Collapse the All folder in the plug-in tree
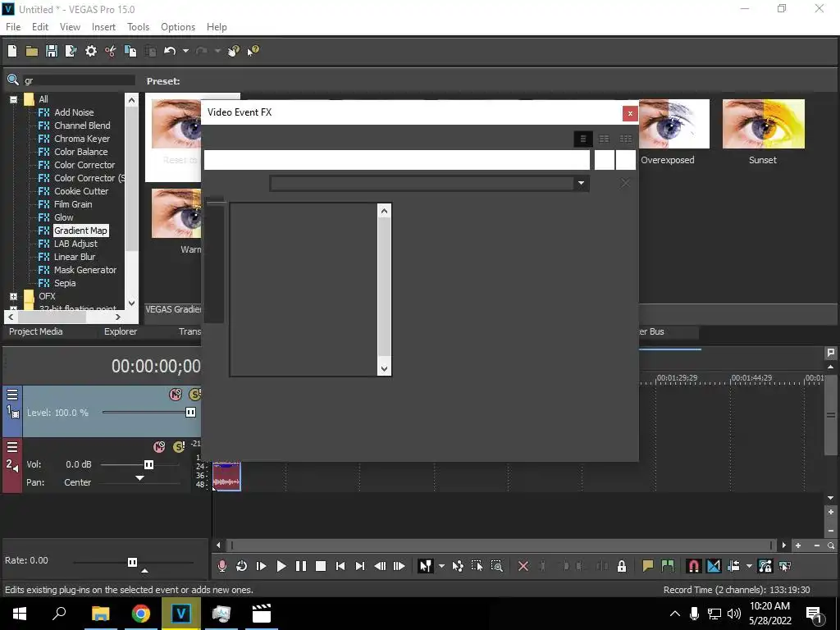Screen dimensions: 840x630 (13, 99)
